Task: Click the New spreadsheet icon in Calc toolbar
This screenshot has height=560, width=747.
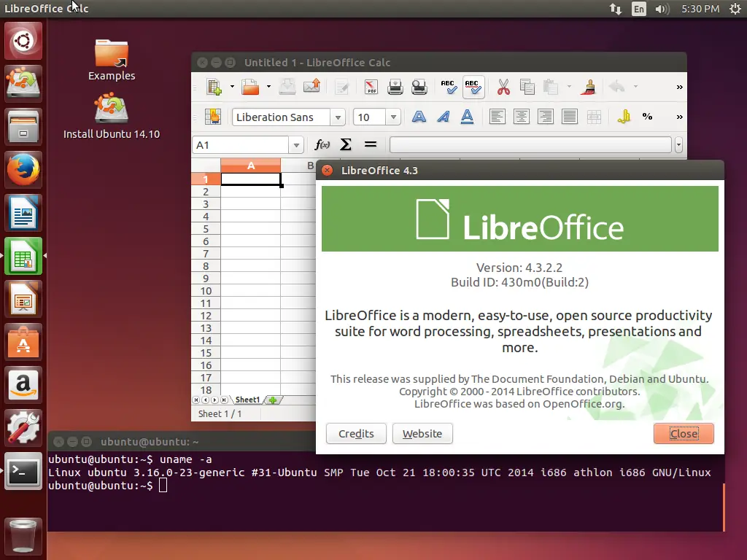Action: tap(214, 87)
